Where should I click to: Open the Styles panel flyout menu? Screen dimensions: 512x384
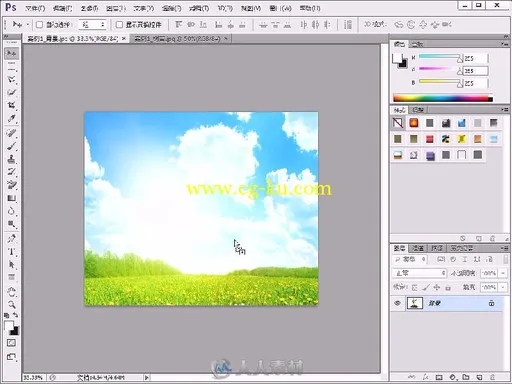[505, 110]
